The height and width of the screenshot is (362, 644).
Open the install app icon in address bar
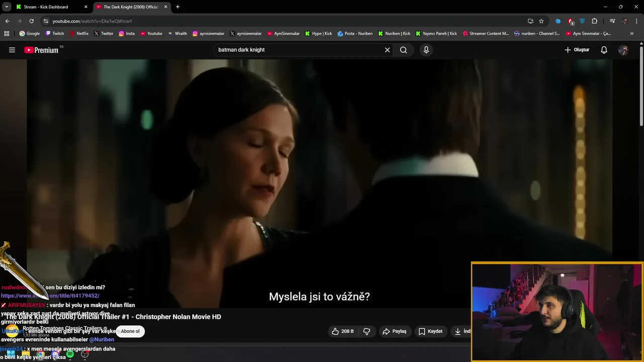pyautogui.click(x=530, y=21)
